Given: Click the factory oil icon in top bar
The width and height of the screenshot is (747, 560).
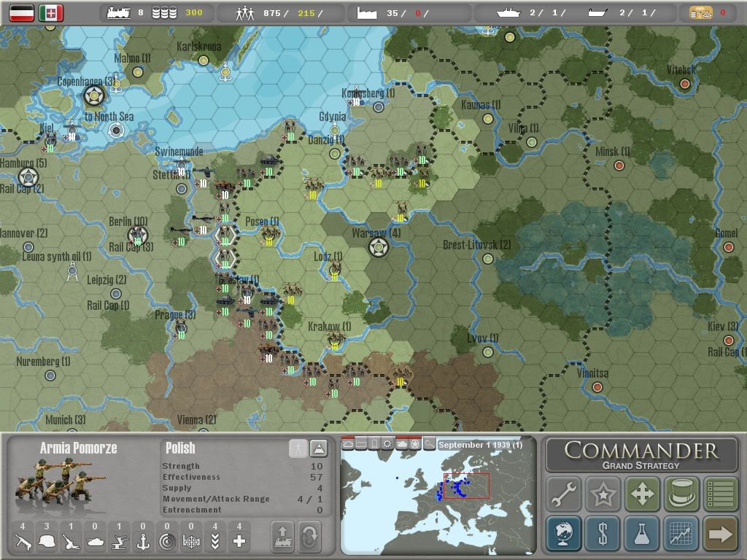Looking at the screenshot, I should pyautogui.click(x=366, y=13).
